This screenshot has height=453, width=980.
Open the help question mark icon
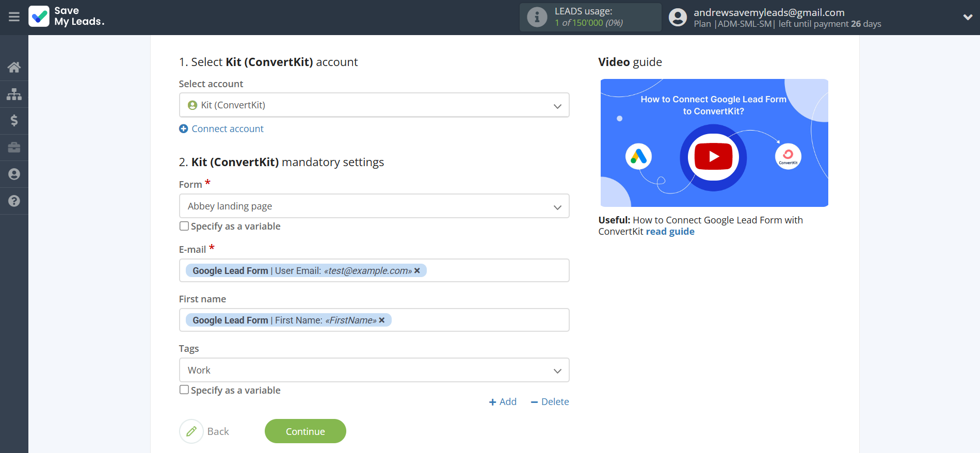click(14, 201)
